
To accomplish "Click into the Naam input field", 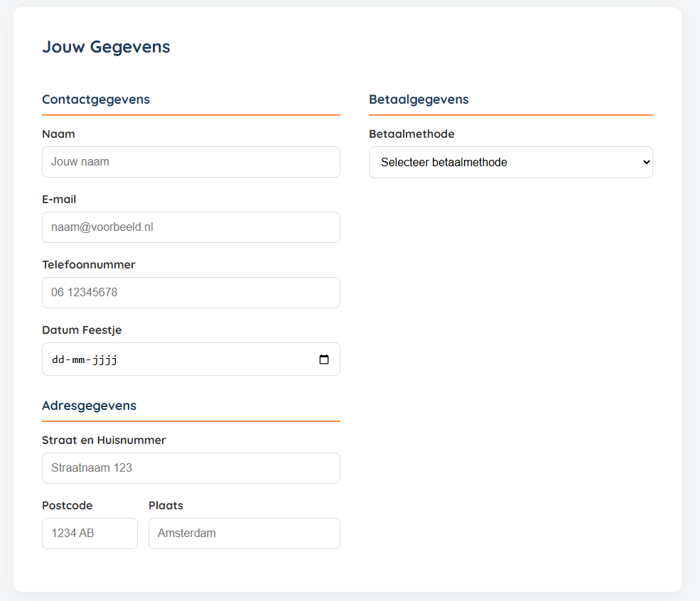I will [190, 162].
